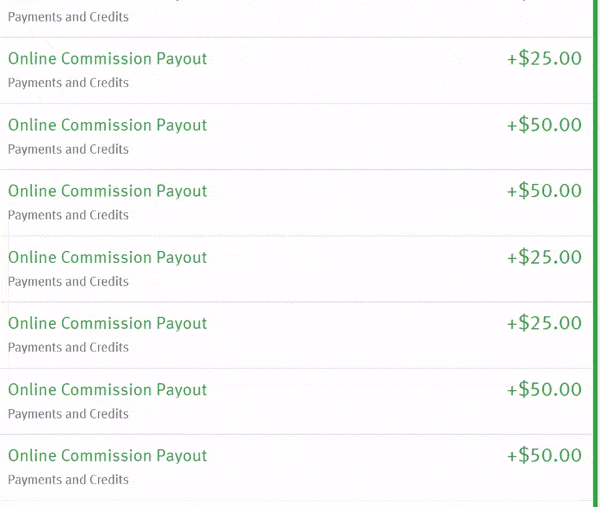Click the third +$25.00 amount in the list
The height and width of the screenshot is (507, 600).
tap(544, 323)
